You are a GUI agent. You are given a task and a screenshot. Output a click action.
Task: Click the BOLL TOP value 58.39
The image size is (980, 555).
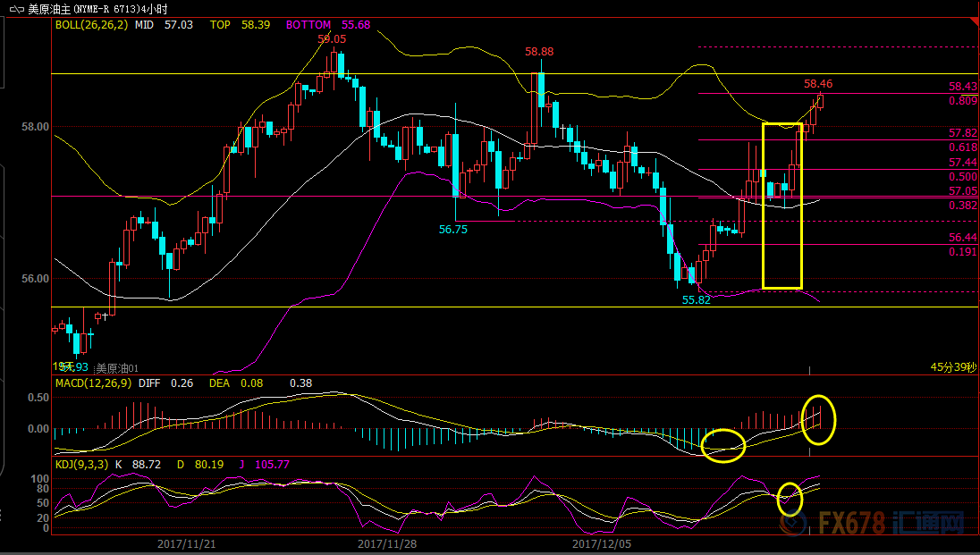pyautogui.click(x=256, y=25)
